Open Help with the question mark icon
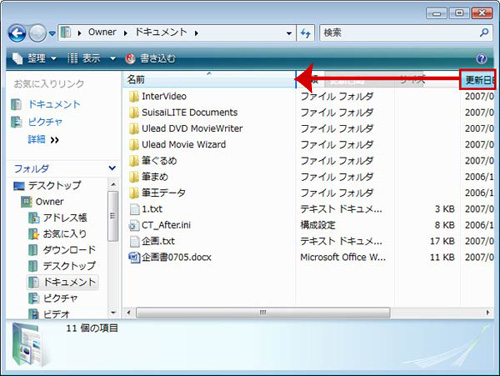The width and height of the screenshot is (500, 376). [x=482, y=59]
